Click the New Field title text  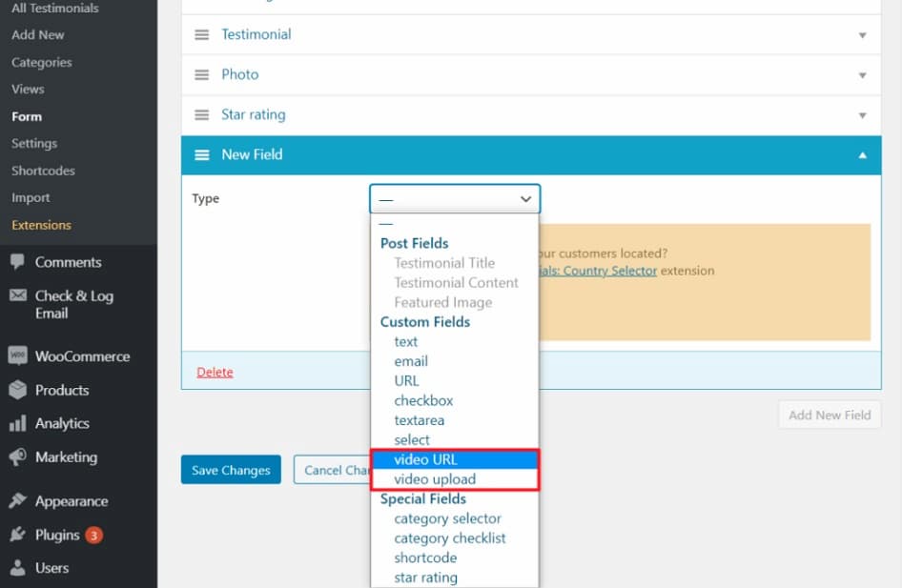click(x=252, y=154)
